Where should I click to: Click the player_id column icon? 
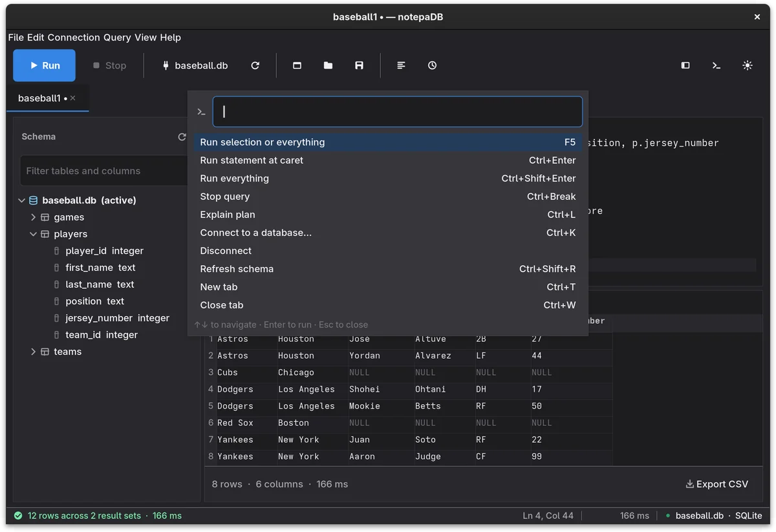(57, 251)
